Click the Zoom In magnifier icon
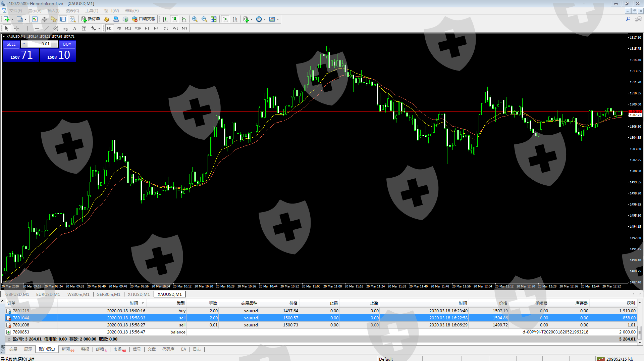 (195, 19)
